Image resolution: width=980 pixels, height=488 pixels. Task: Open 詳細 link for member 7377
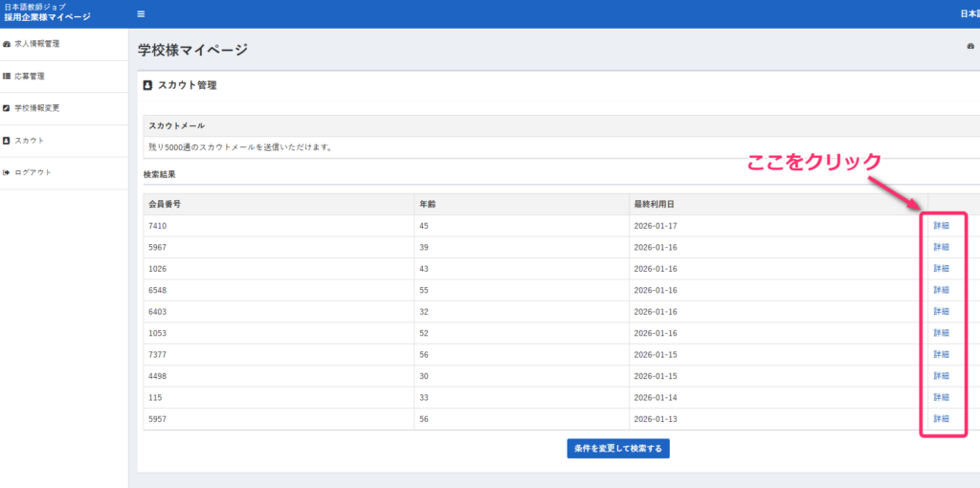[x=942, y=355]
